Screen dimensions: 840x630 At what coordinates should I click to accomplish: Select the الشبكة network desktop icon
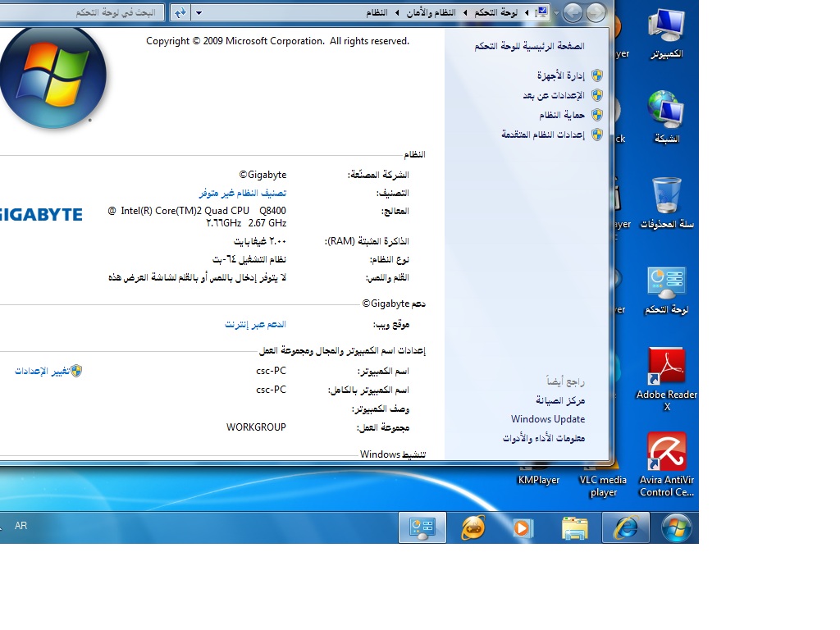click(x=666, y=116)
